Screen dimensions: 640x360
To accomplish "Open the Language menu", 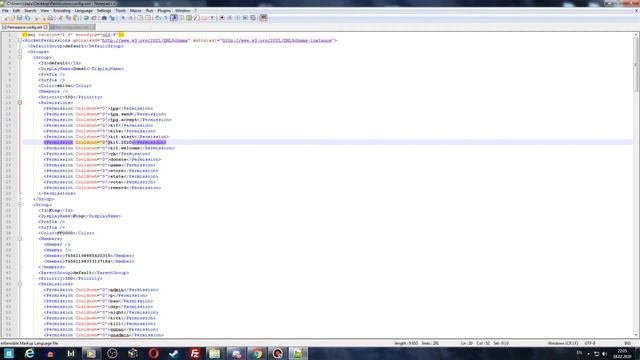I will pos(83,11).
